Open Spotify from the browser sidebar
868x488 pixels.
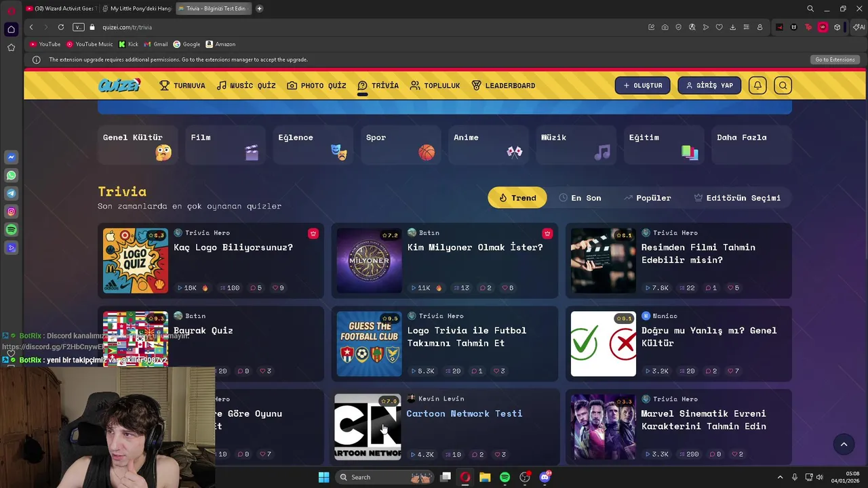coord(11,230)
